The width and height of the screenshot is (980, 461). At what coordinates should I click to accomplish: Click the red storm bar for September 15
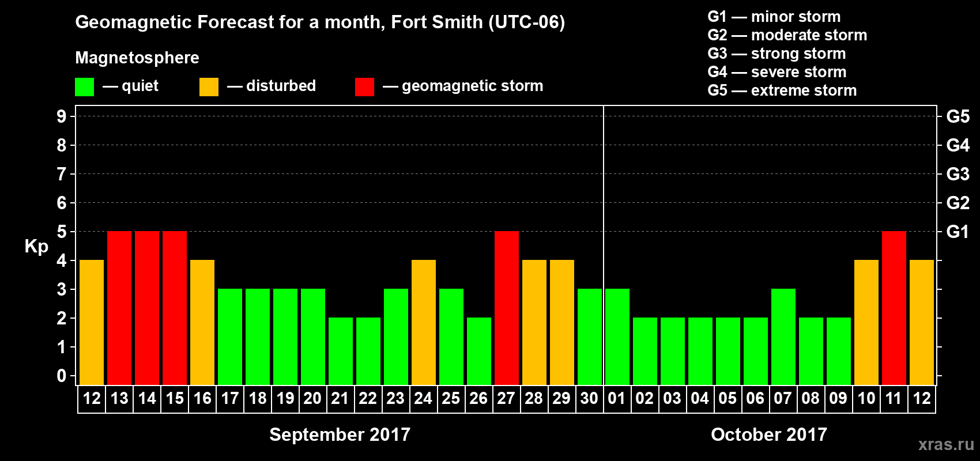click(175, 308)
